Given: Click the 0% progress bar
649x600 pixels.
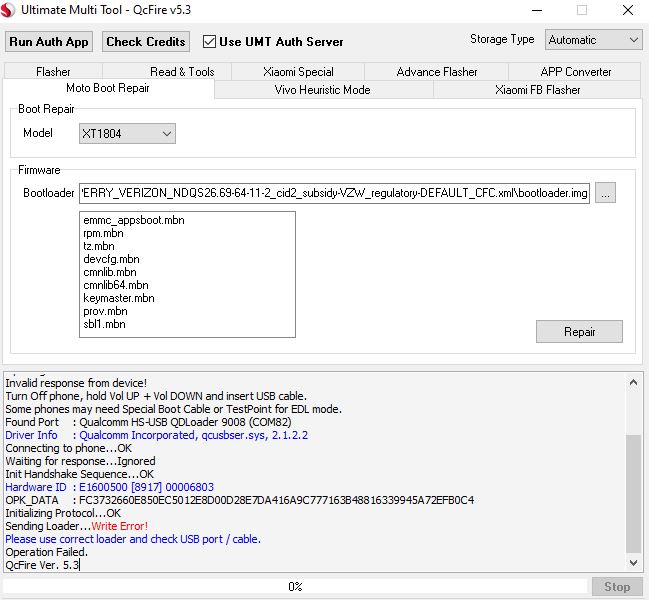Looking at the screenshot, I should [295, 587].
